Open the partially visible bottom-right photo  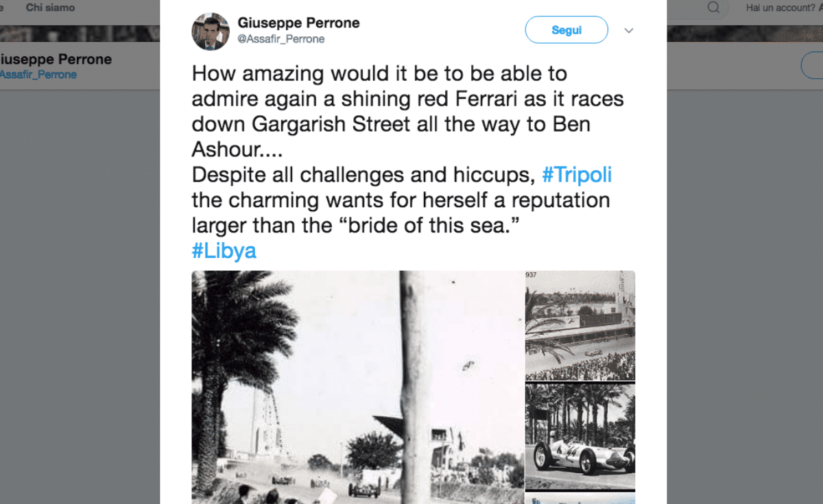tap(580, 499)
